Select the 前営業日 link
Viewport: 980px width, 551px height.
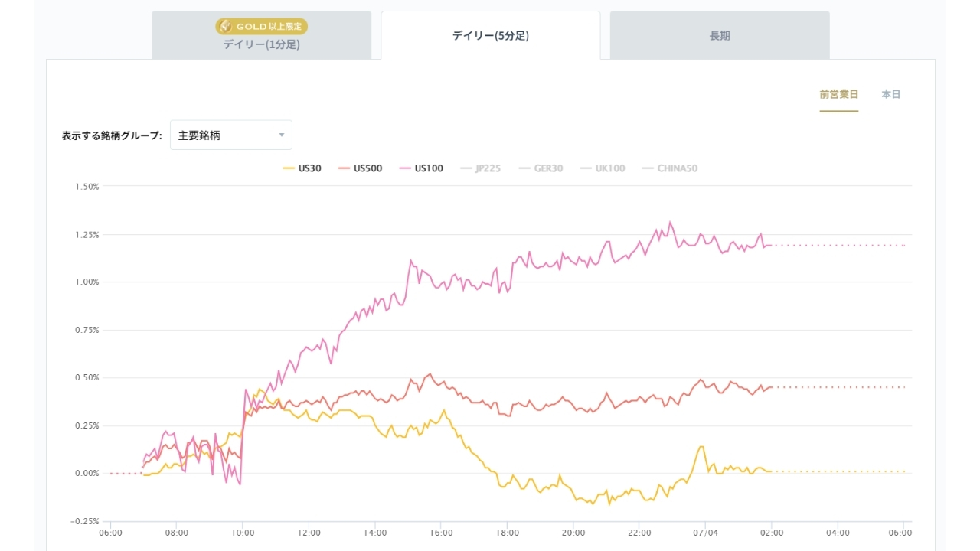[839, 95]
